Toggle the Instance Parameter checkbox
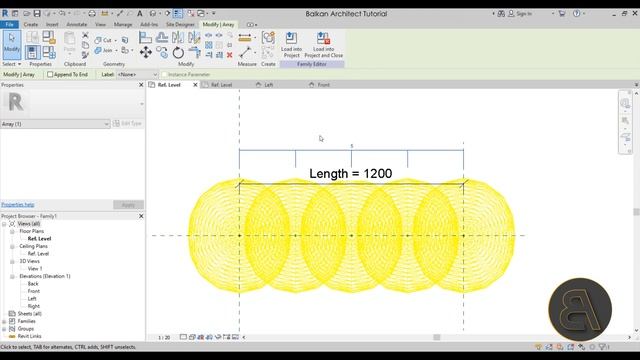Screen dimensions: 640x360 (x=164, y=74)
